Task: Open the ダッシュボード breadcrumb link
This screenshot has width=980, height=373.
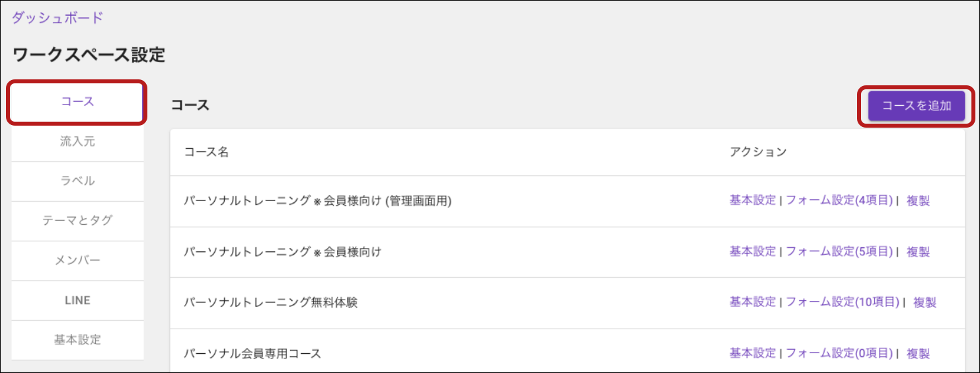Action: click(57, 18)
